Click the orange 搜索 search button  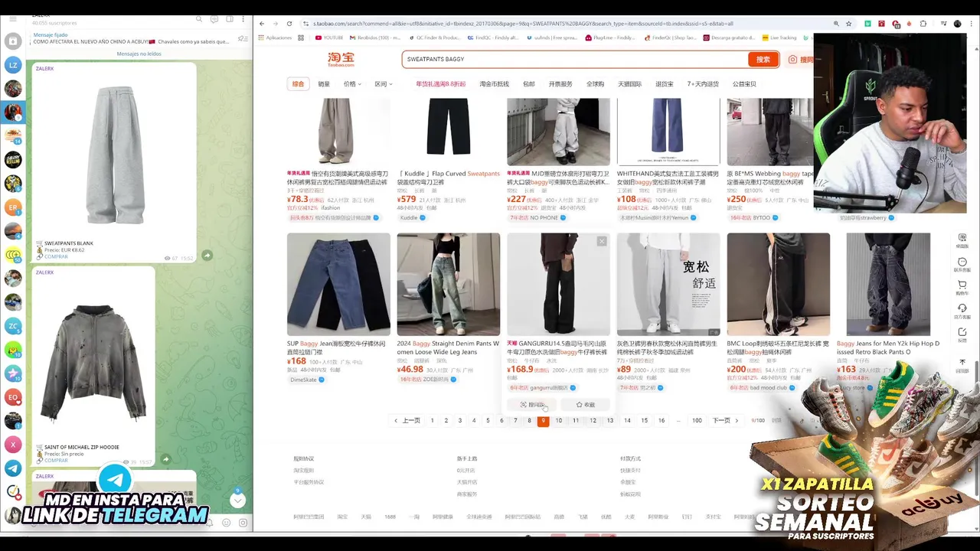point(763,59)
